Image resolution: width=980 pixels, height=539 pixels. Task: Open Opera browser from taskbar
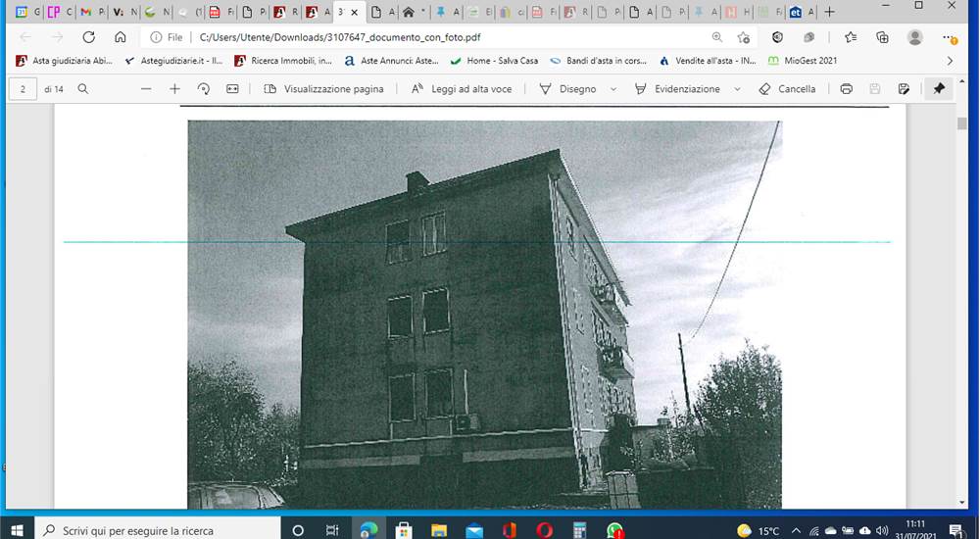click(x=544, y=530)
